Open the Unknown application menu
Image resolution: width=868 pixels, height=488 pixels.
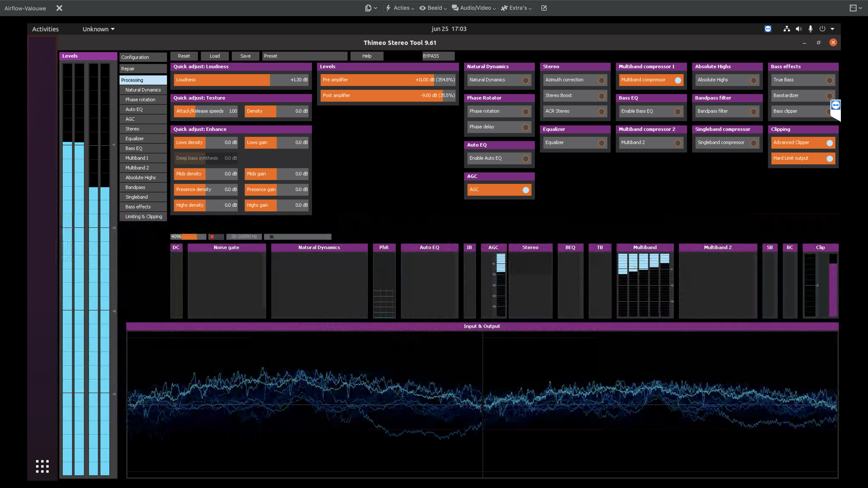(99, 29)
